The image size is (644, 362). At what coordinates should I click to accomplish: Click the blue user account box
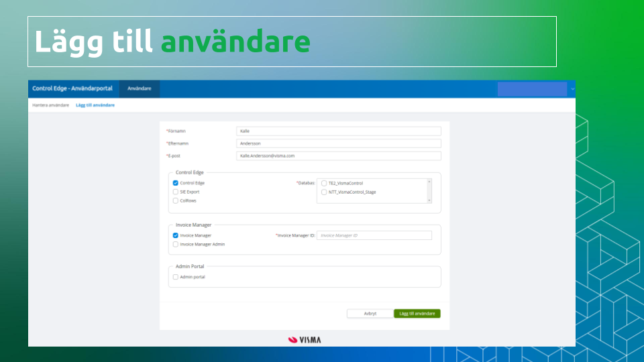pyautogui.click(x=532, y=89)
